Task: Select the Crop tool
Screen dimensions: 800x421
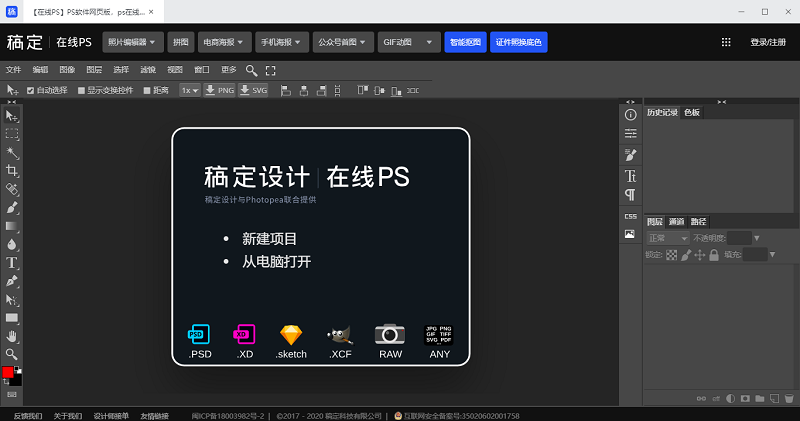Action: (x=12, y=171)
